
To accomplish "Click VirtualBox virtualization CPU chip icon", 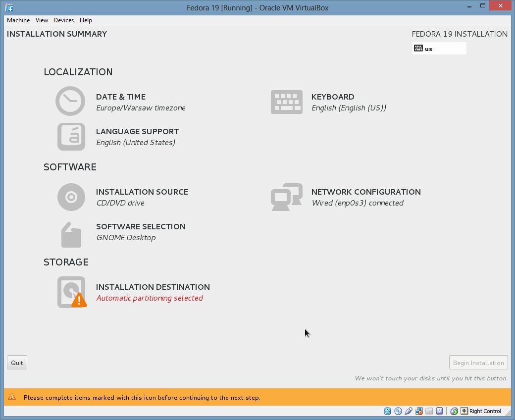I will tap(439, 411).
